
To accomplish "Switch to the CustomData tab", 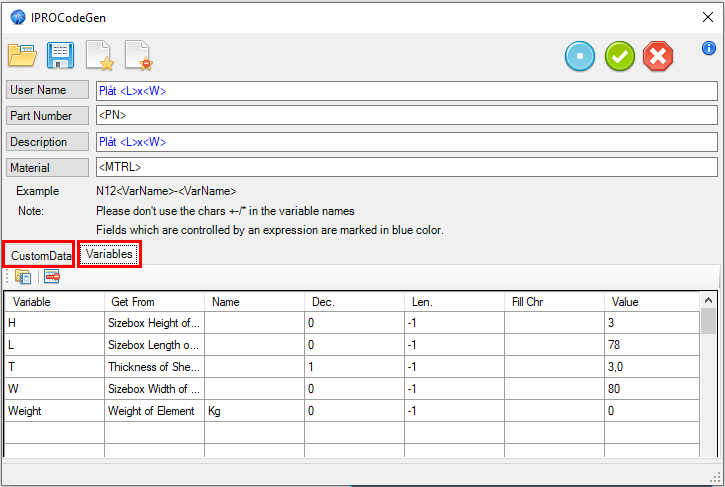I will [x=39, y=255].
